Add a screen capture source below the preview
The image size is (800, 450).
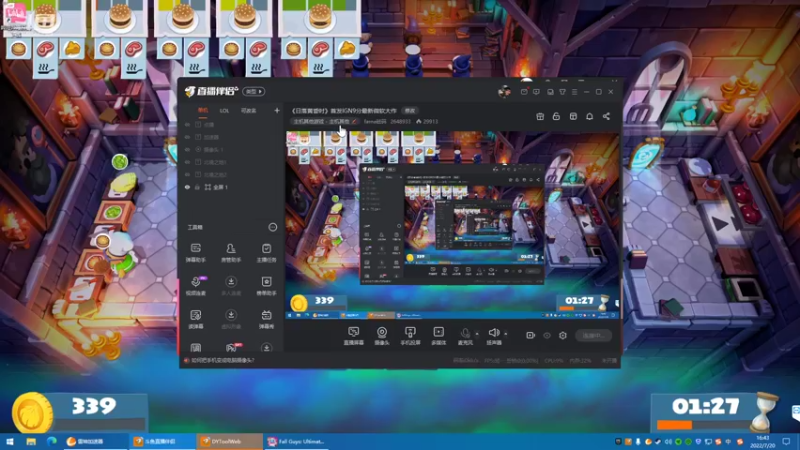pos(354,336)
